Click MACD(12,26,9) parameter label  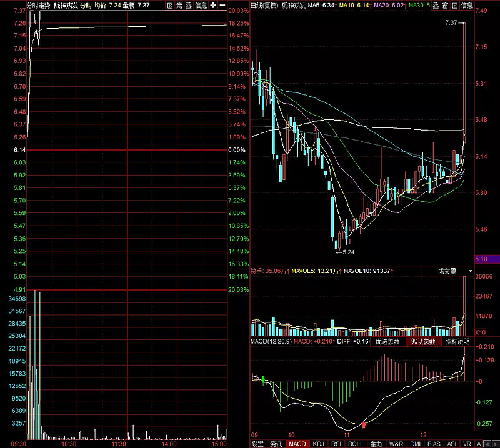271,341
